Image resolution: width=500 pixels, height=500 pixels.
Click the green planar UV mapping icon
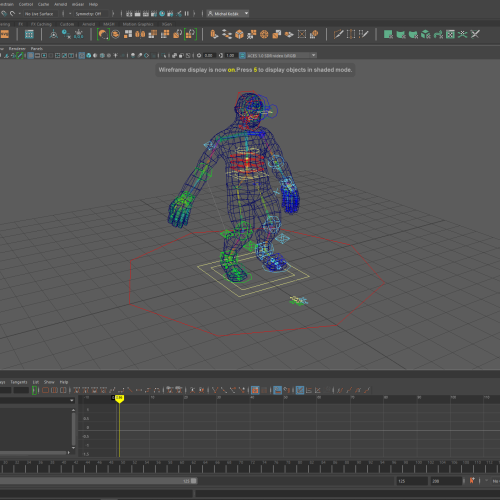tap(388, 34)
